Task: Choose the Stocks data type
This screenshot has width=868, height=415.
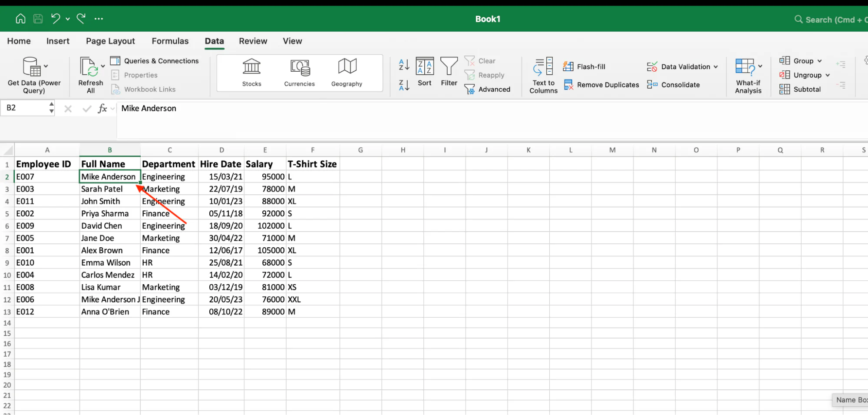Action: [252, 73]
